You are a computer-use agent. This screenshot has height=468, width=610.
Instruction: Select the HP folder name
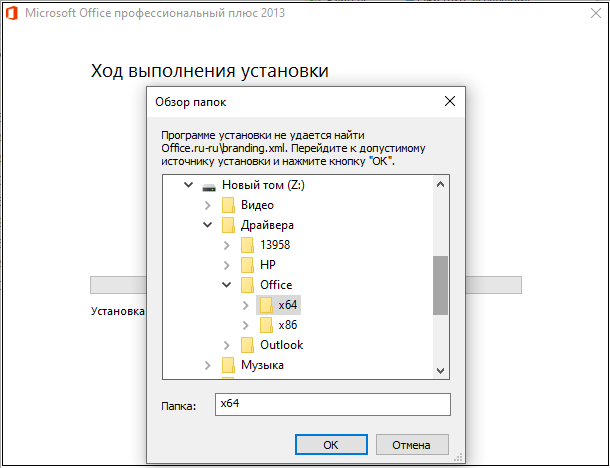point(268,265)
